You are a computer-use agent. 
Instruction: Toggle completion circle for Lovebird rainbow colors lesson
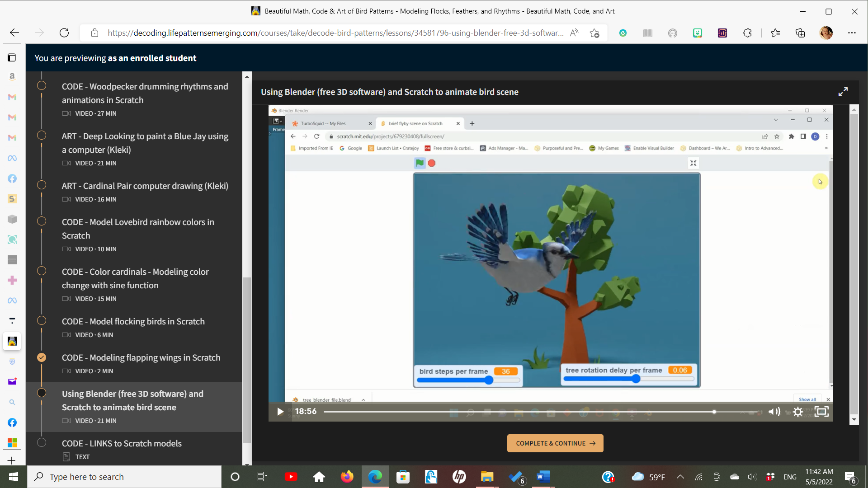[x=42, y=221]
